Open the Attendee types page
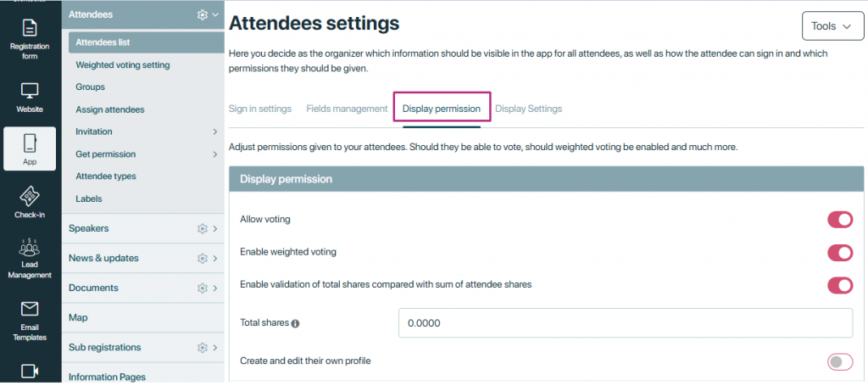The width and height of the screenshot is (868, 386). click(106, 176)
